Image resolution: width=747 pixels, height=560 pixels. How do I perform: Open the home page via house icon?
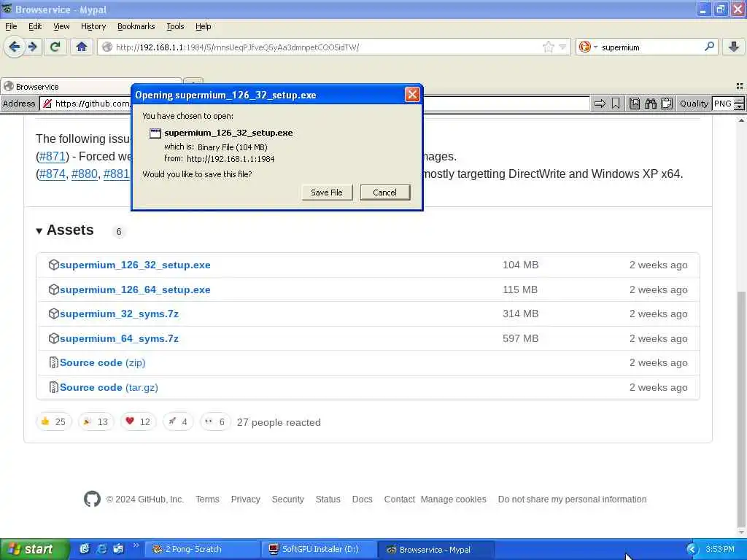point(82,47)
